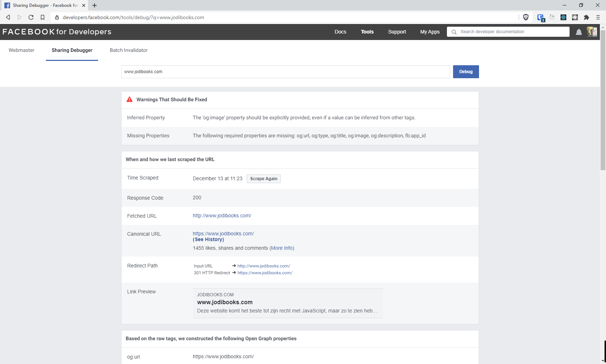Click the Facebook for Developers logo

tap(57, 32)
